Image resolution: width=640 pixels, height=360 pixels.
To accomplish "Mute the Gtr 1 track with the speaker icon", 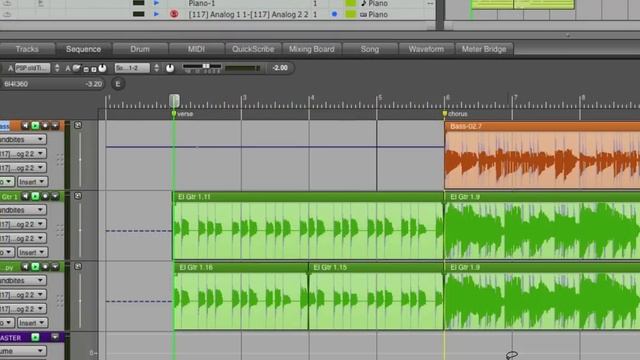I will [x=25, y=196].
